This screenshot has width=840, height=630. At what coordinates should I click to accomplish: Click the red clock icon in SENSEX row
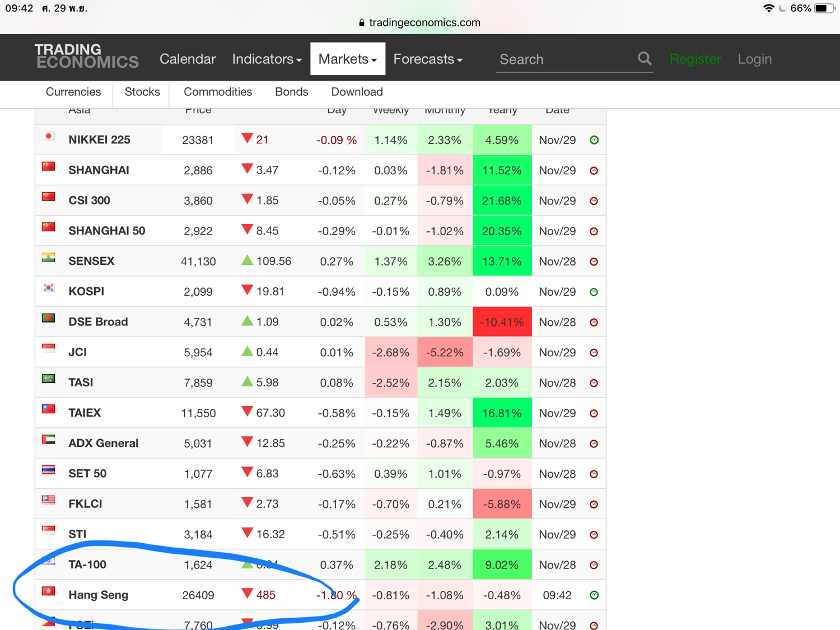point(594,262)
